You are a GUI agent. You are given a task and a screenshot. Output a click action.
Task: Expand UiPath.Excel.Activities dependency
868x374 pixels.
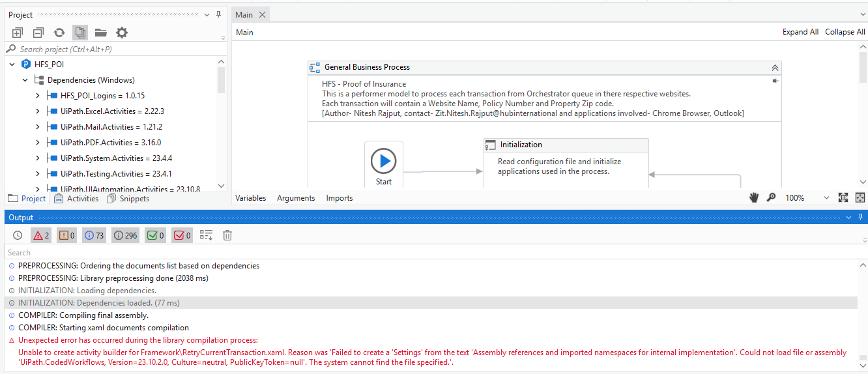click(x=38, y=111)
